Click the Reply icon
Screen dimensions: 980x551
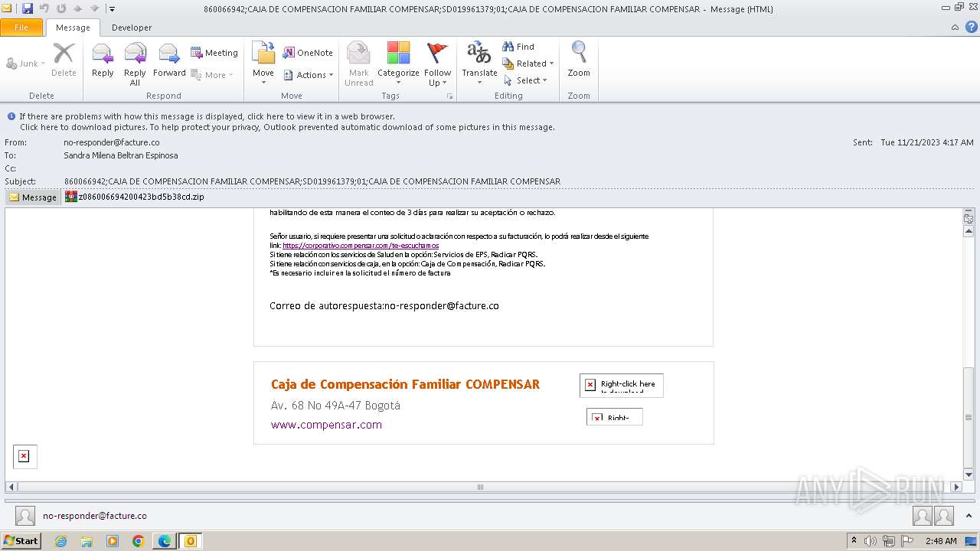103,60
